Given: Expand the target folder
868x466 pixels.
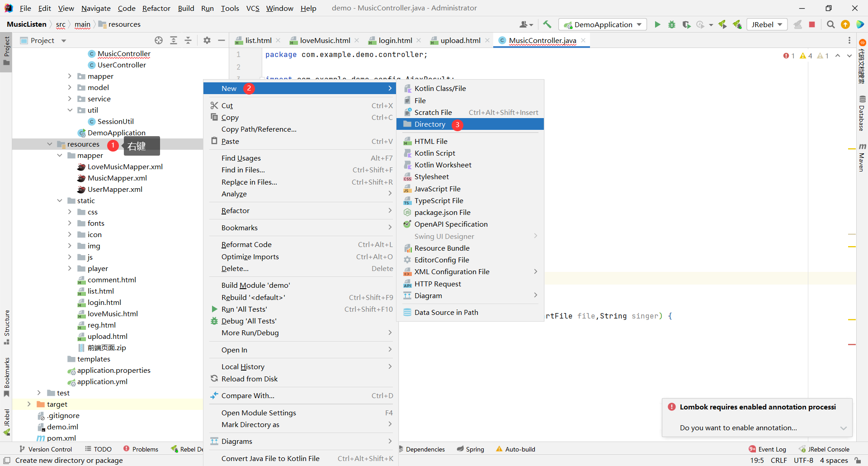Looking at the screenshot, I should 29,404.
